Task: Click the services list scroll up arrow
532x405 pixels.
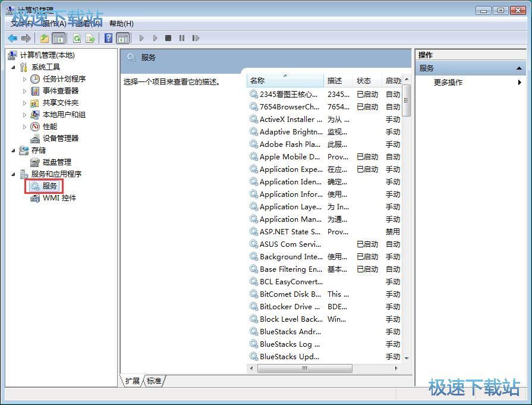Action: (407, 79)
